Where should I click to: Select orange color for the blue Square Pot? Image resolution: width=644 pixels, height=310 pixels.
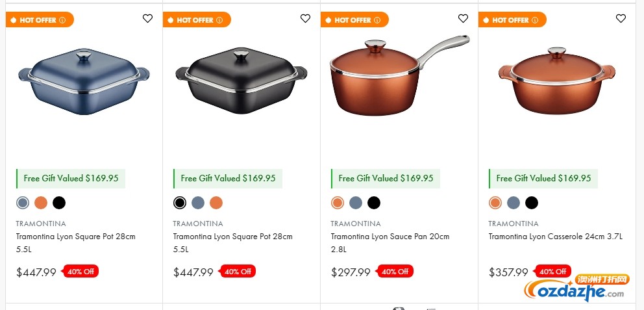(x=41, y=203)
